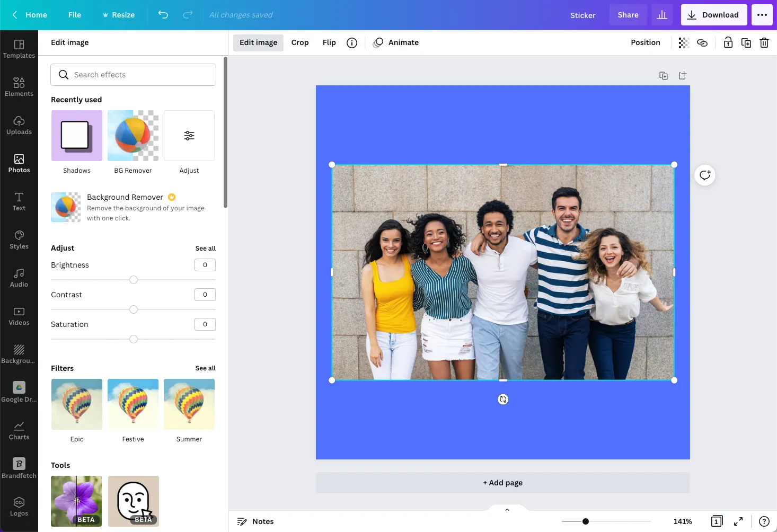
Task: Duplicate the selected element
Action: tap(746, 42)
